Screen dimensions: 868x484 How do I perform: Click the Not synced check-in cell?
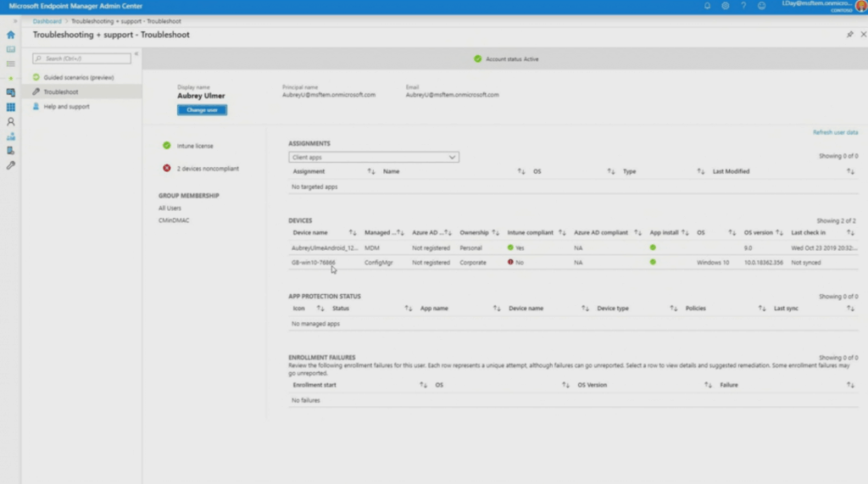(x=806, y=263)
